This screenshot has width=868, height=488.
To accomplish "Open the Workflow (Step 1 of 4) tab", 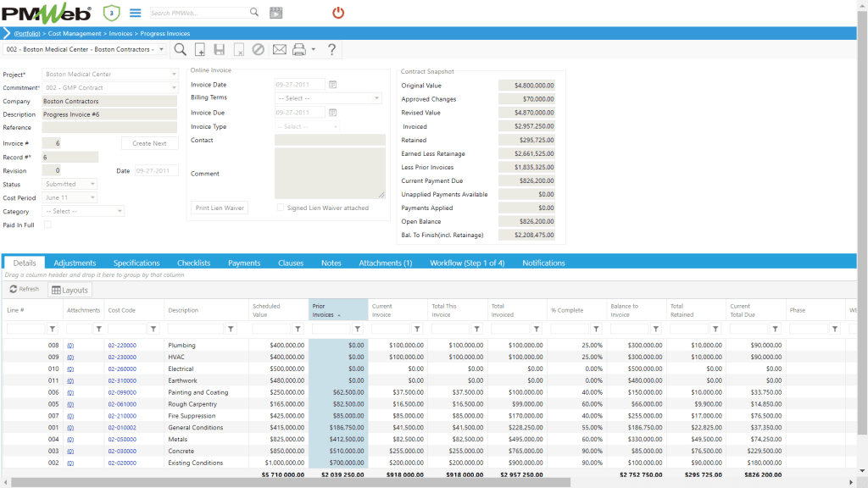I will (467, 263).
